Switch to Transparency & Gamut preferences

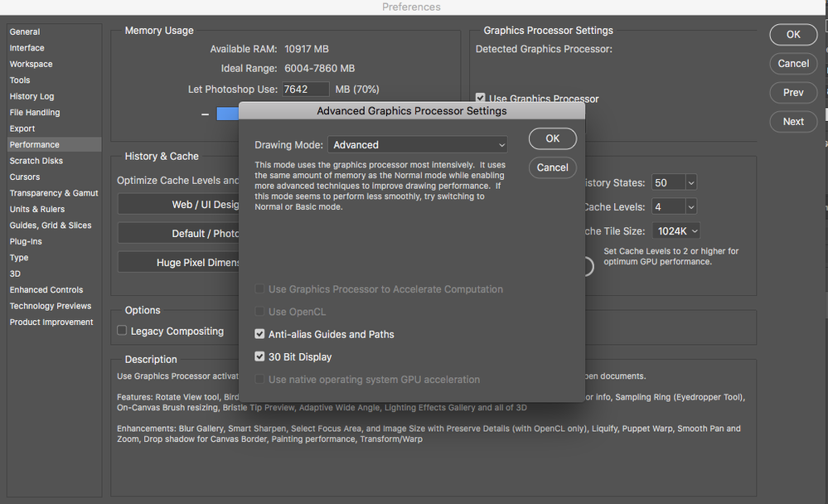54,193
